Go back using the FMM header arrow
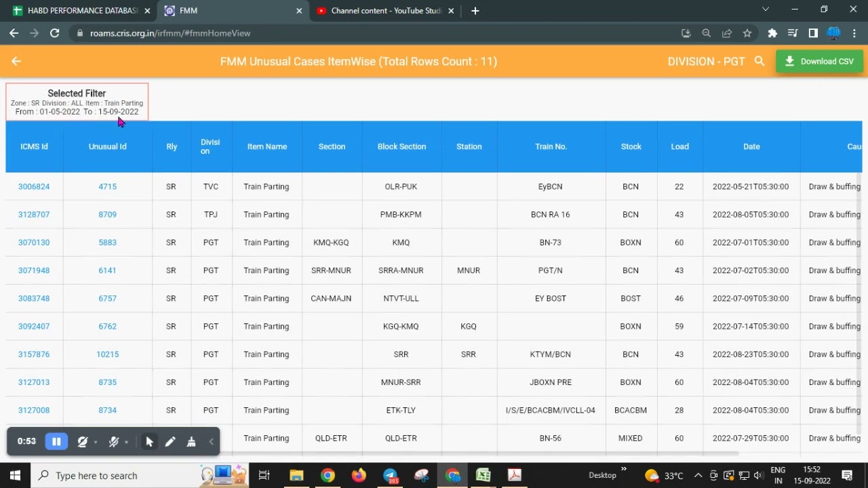Viewport: 868px width, 488px height. click(16, 61)
